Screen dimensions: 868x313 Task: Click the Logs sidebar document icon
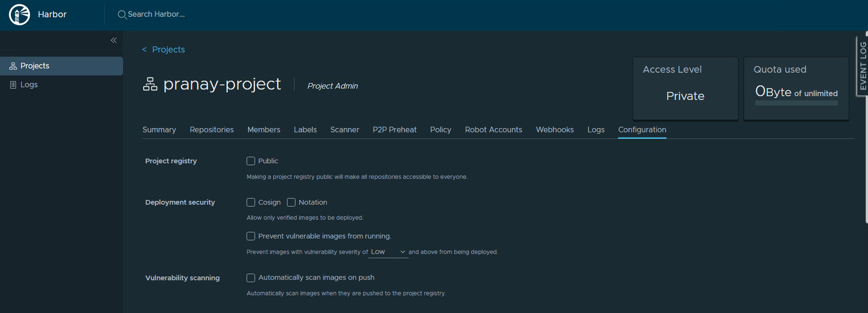(13, 85)
